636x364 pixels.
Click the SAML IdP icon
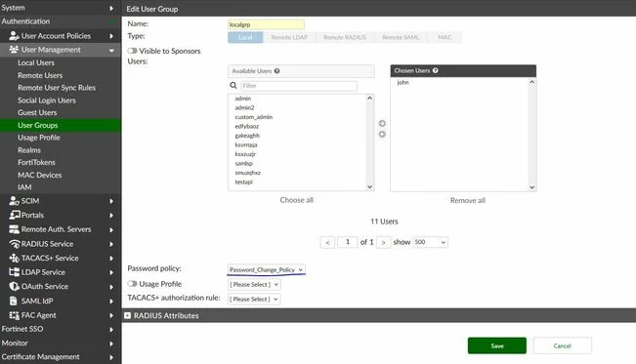(x=14, y=301)
